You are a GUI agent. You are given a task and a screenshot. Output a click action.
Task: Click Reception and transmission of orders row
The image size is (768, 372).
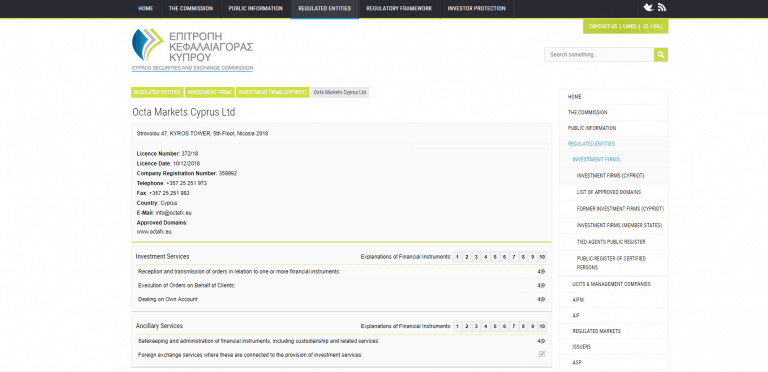[x=341, y=272]
